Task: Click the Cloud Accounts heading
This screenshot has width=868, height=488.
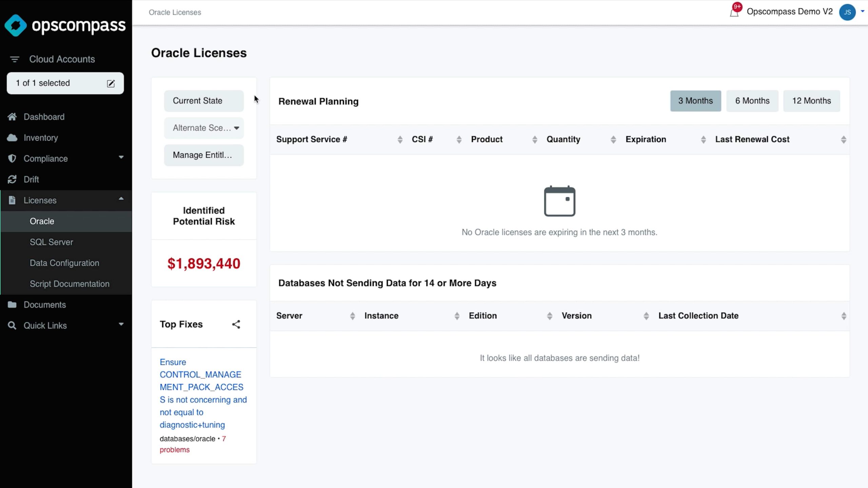Action: (62, 59)
